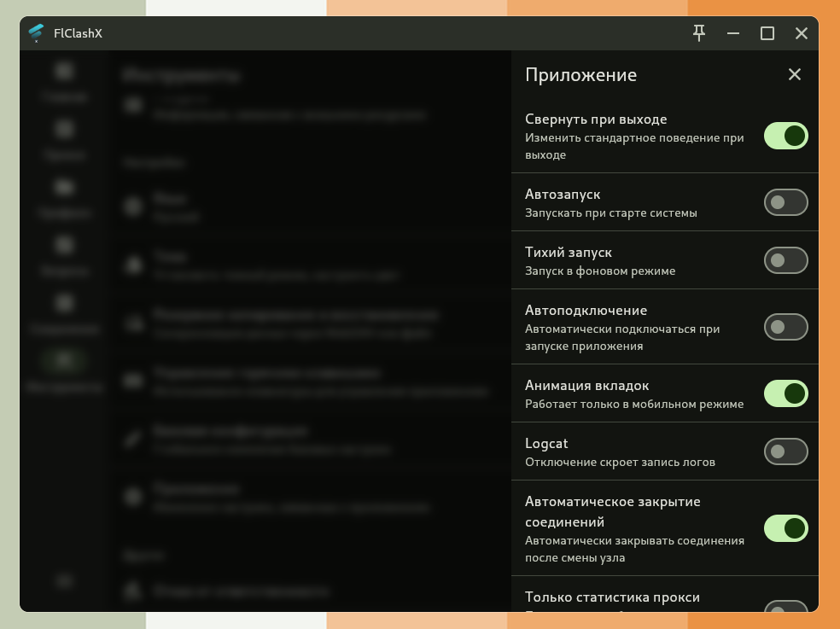The height and width of the screenshot is (629, 840).
Task: Toggle Только статистика прокси switch
Action: tap(785, 607)
